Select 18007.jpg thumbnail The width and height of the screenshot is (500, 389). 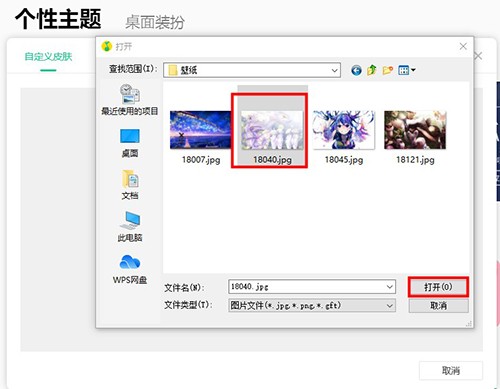[201, 130]
